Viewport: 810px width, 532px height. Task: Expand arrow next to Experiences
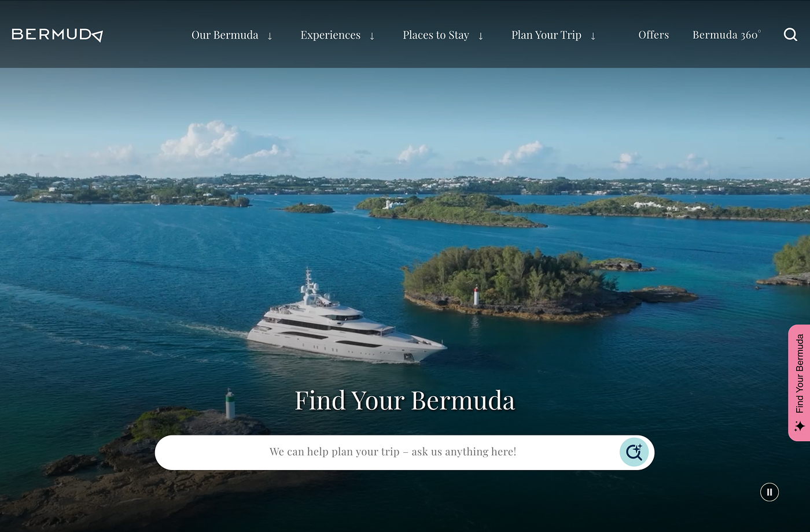coord(372,36)
